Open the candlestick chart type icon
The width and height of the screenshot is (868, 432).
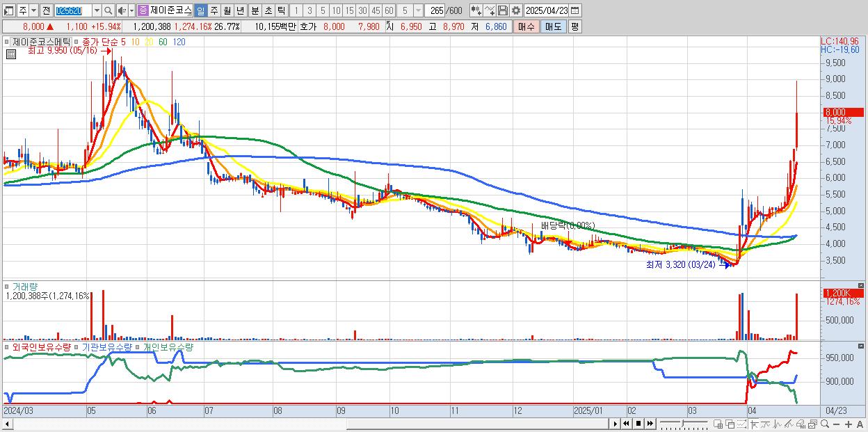[x=476, y=10]
